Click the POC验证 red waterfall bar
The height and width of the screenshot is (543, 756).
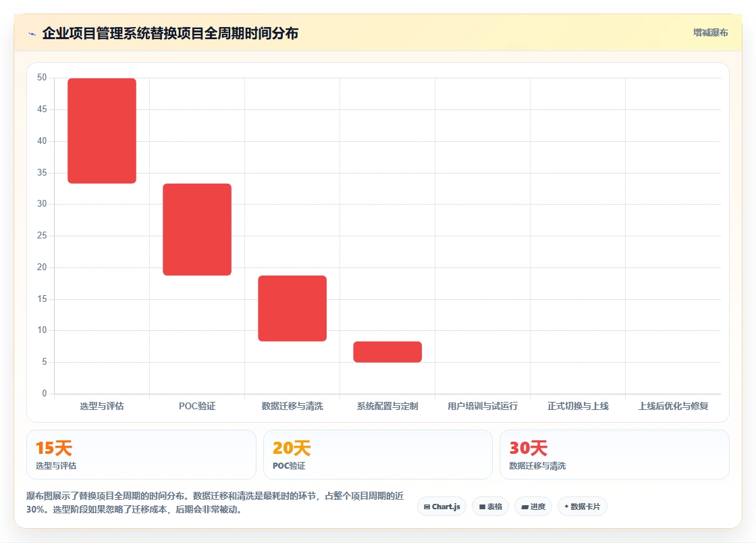tap(197, 230)
